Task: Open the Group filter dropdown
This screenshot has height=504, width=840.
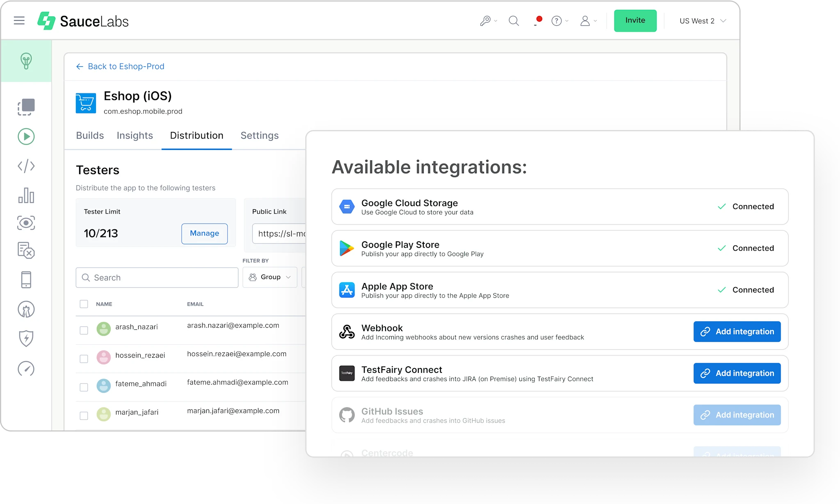Action: pos(270,277)
